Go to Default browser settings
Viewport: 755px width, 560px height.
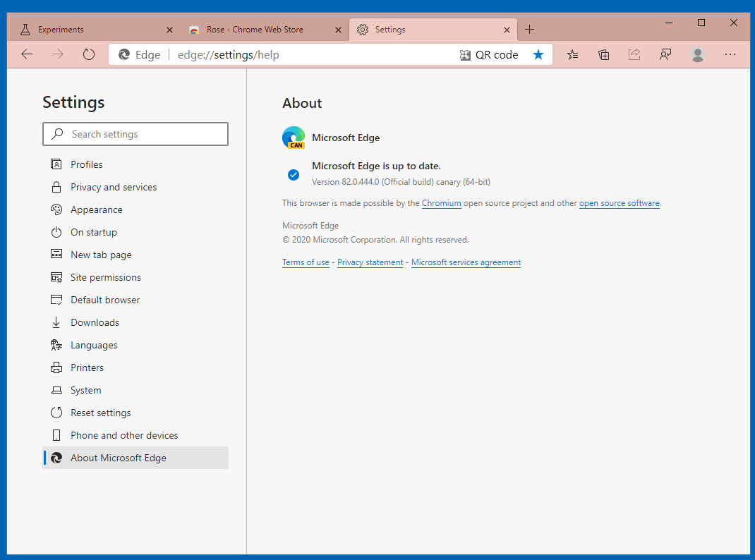(135, 300)
